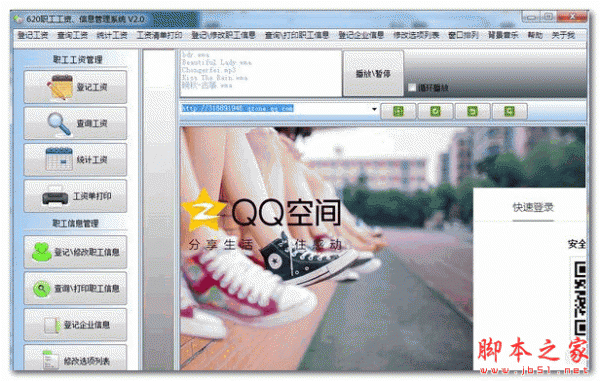Image resolution: width=600 pixels, height=381 pixels.
Task: Click the QR code on the login panel
Action: pyautogui.click(x=579, y=299)
